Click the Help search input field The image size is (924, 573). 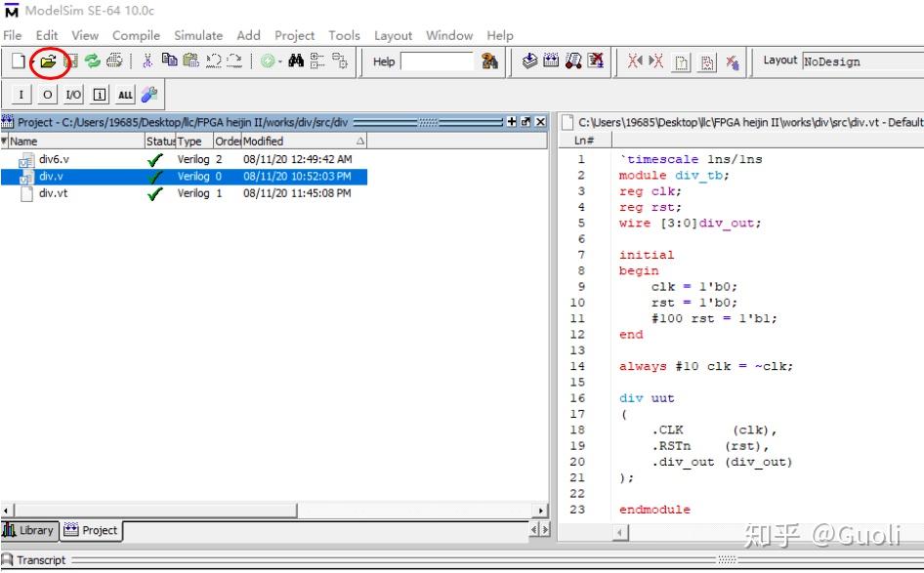[436, 61]
